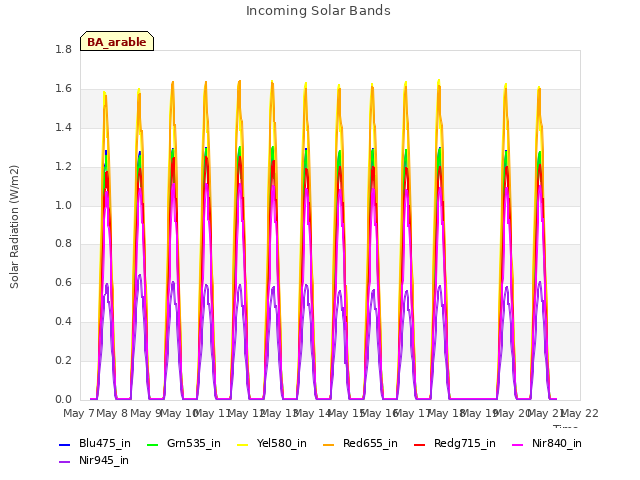This screenshot has width=640, height=480.
Task: Click the yellow Yel580_in color swatch
Action: [x=243, y=444]
